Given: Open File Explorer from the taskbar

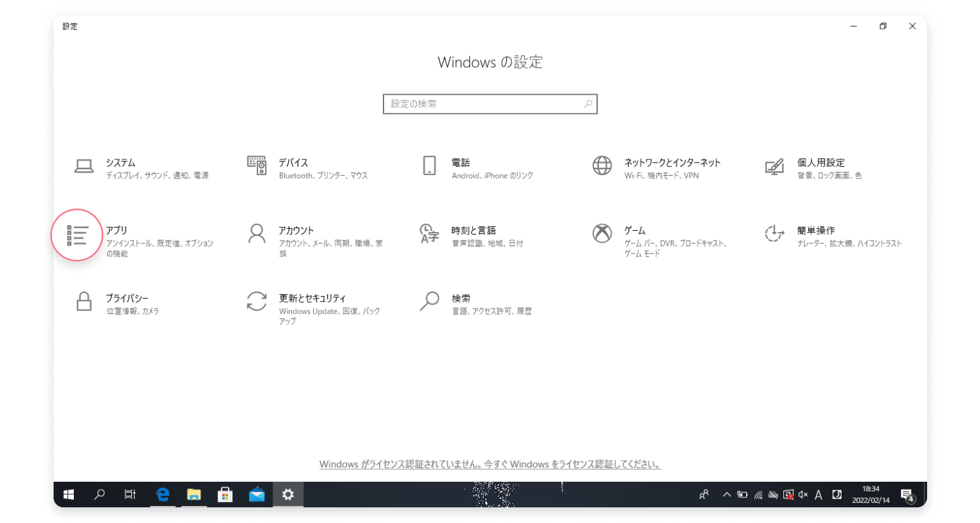Looking at the screenshot, I should 193,495.
